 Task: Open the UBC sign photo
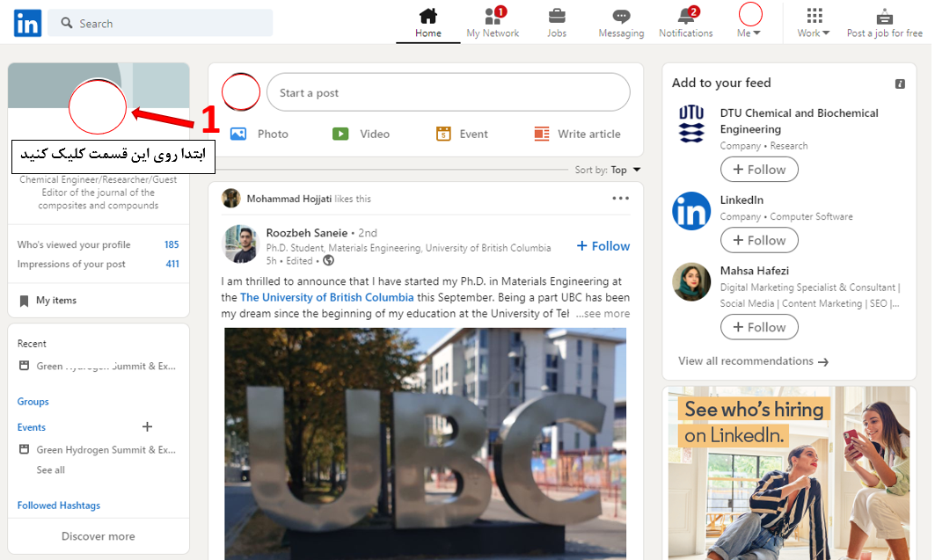[425, 444]
